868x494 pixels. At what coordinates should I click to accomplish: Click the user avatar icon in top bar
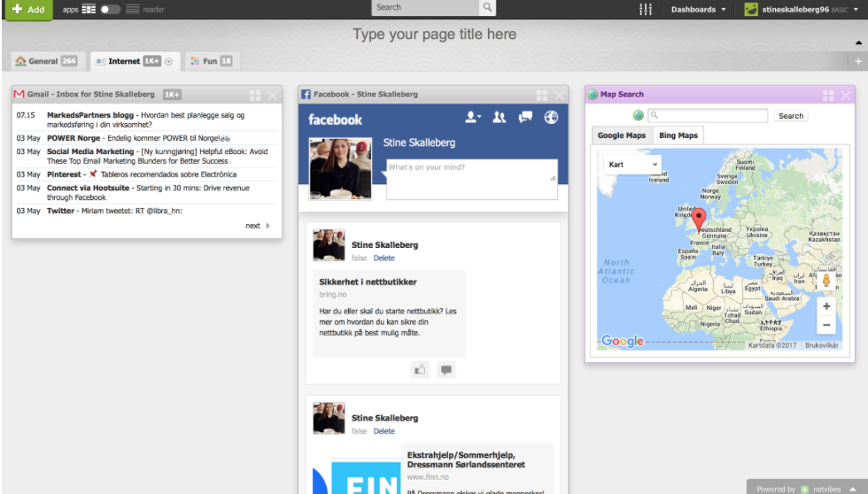(x=751, y=10)
